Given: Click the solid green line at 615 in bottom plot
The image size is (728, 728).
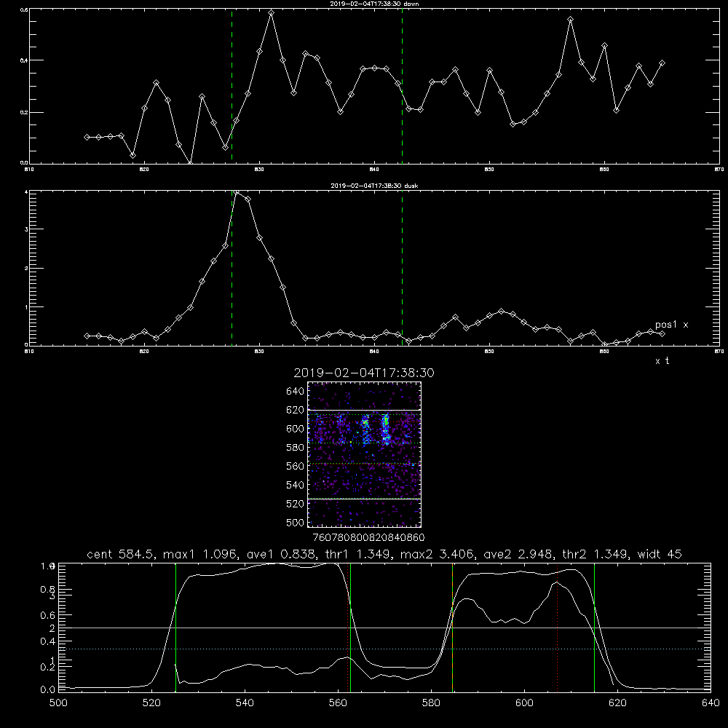Looking at the screenshot, I should 594,628.
